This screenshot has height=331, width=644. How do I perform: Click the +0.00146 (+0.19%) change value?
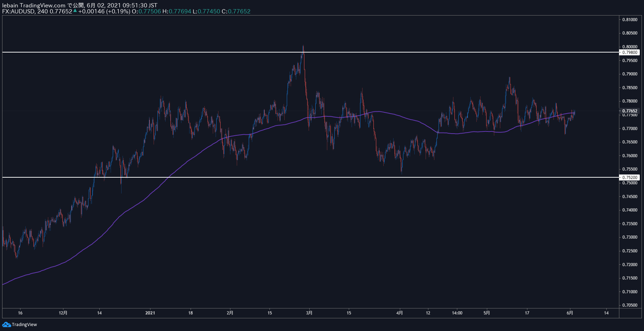tap(104, 11)
